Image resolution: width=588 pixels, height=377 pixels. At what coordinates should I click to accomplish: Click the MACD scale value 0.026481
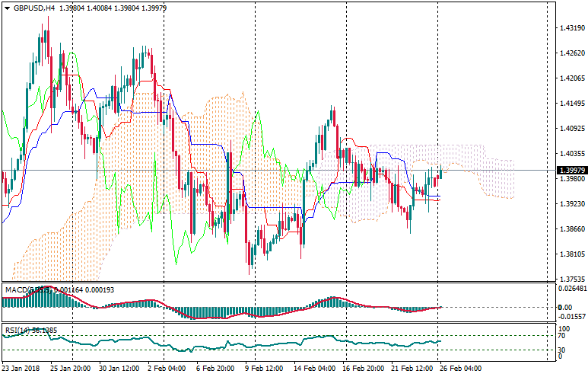[573, 288]
